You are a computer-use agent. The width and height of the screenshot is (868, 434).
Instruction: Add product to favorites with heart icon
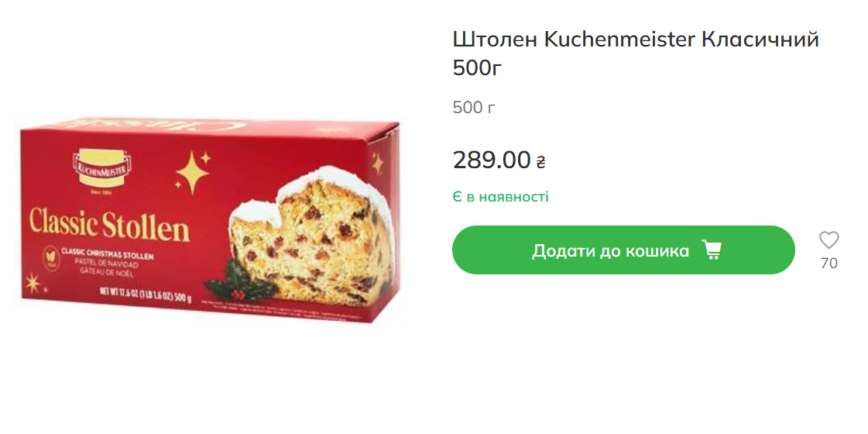coord(829,240)
